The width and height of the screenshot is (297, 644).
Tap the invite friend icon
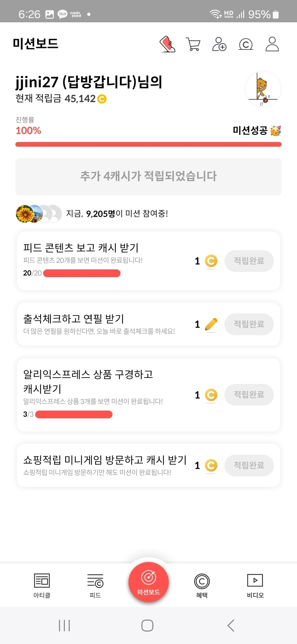[219, 44]
